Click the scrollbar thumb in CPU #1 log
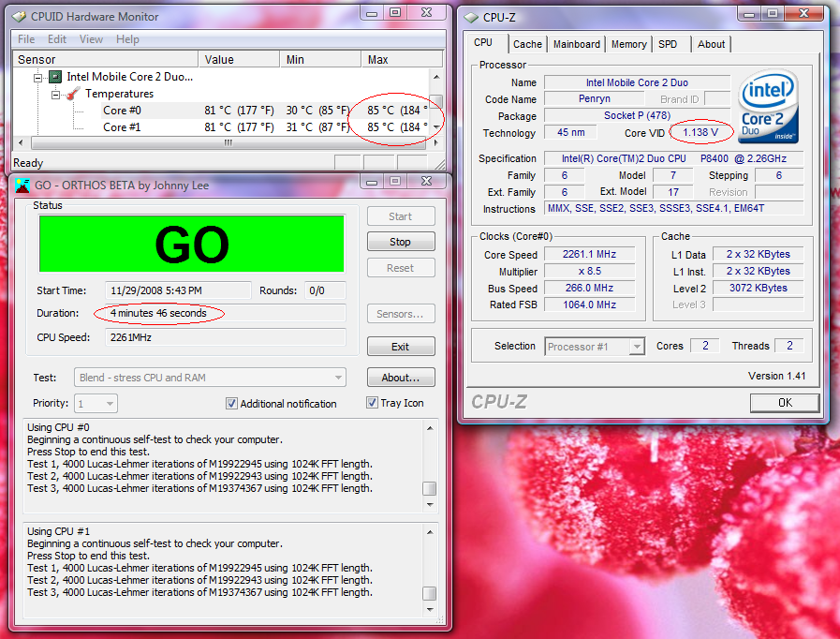 coord(430,593)
